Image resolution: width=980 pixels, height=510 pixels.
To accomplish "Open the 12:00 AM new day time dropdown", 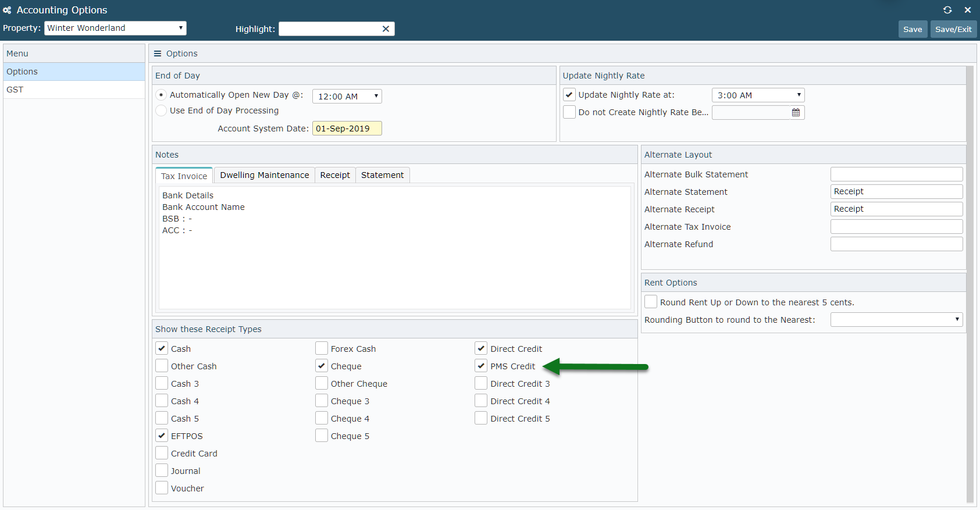I will (x=347, y=97).
